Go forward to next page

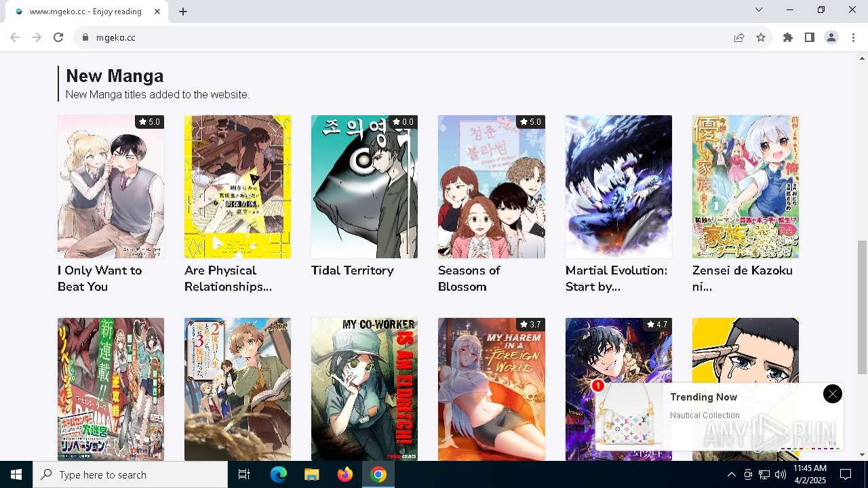(x=37, y=37)
